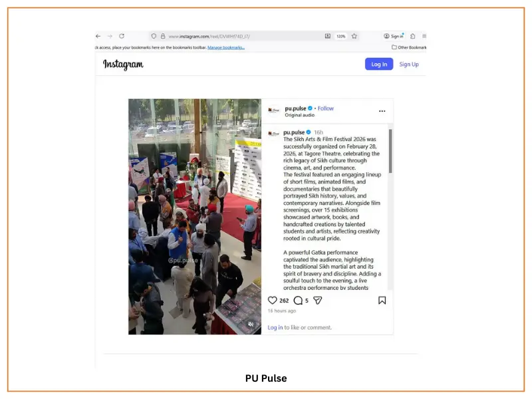The height and width of the screenshot is (399, 532).
Task: Open the browser hamburger menu
Action: click(424, 36)
